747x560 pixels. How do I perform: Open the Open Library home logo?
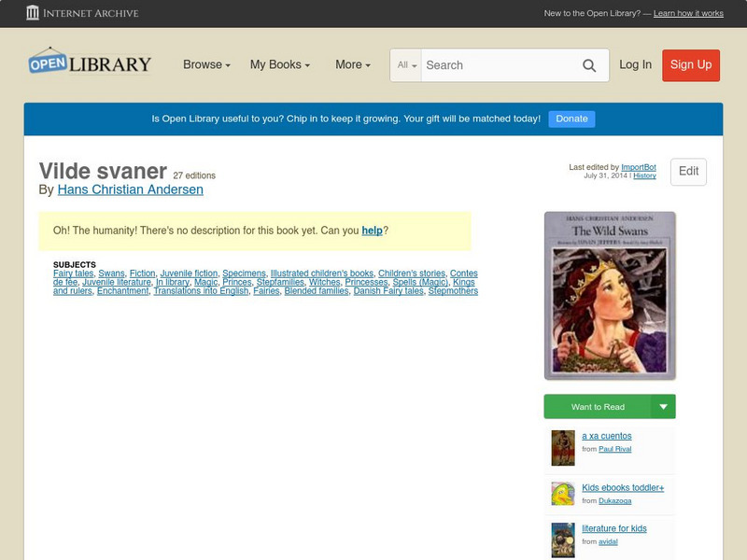[90, 63]
